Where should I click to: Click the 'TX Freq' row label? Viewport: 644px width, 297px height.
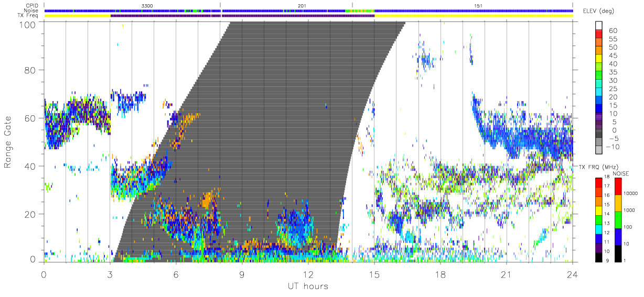tap(28, 16)
